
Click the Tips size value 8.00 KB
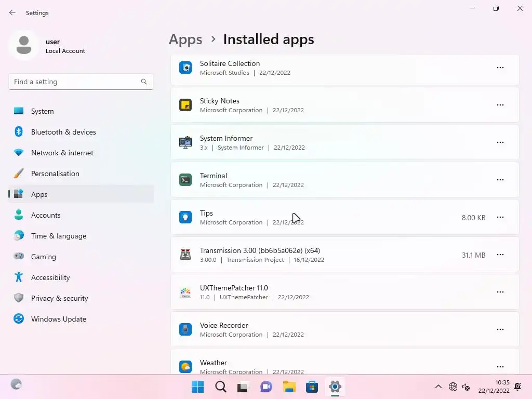[473, 218]
